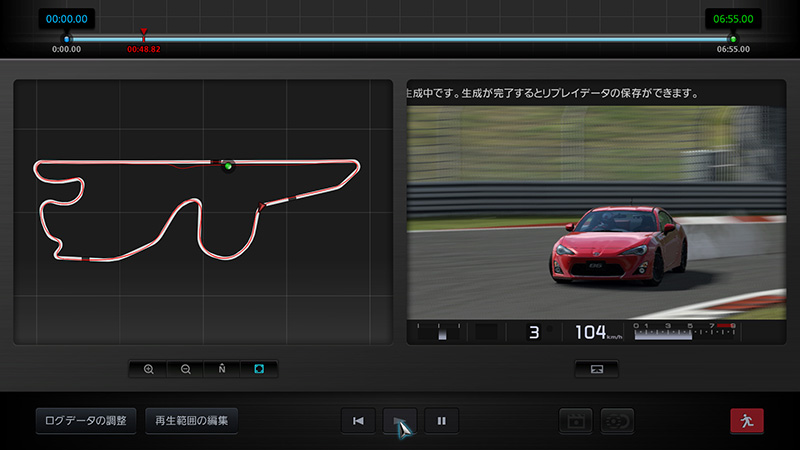Pause the replay playback
The width and height of the screenshot is (800, 450).
click(441, 421)
